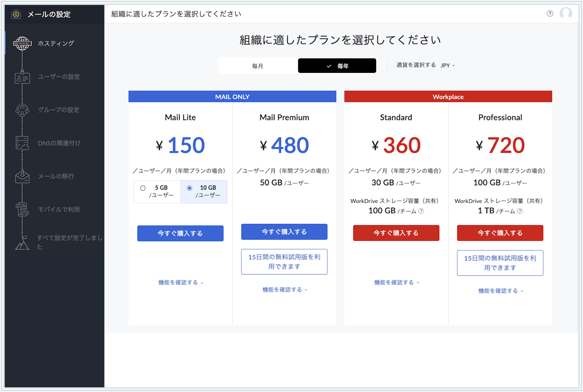
Task: Click the Mail Premium plan title
Action: pyautogui.click(x=284, y=117)
